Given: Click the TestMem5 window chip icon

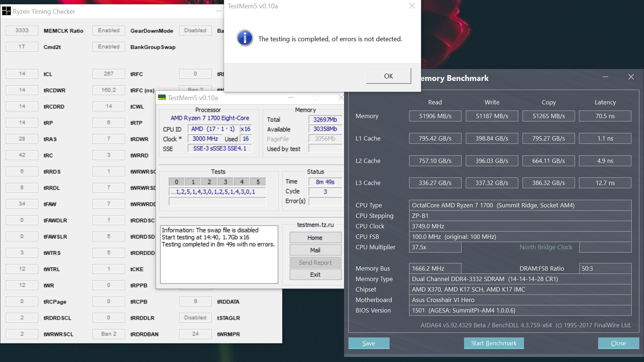Looking at the screenshot, I should click(x=162, y=98).
